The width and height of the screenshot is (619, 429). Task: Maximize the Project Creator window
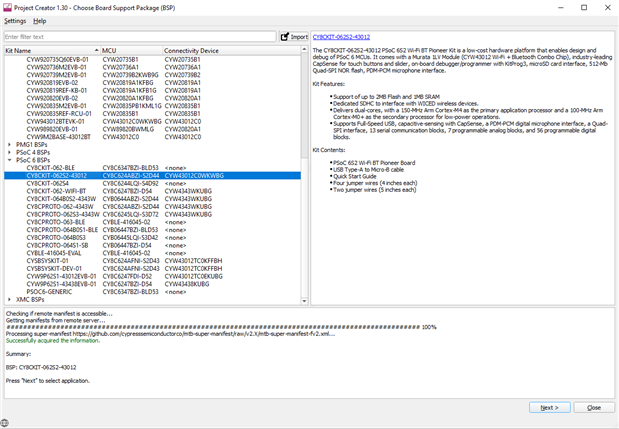pos(584,7)
